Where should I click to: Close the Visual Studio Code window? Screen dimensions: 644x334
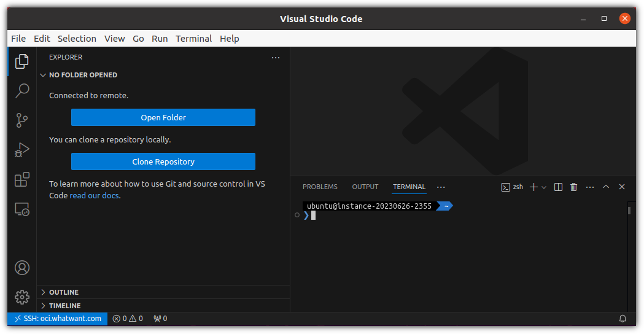pyautogui.click(x=625, y=18)
